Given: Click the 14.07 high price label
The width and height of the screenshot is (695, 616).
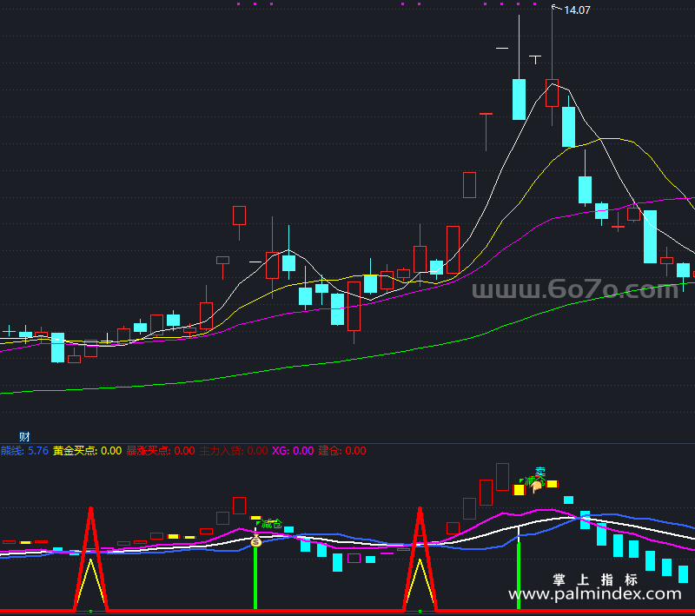Looking at the screenshot, I should click(x=577, y=10).
